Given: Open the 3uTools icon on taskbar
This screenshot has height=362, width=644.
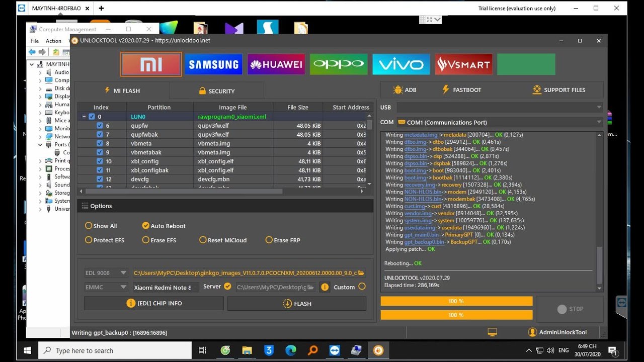Looking at the screenshot, I should (269, 350).
